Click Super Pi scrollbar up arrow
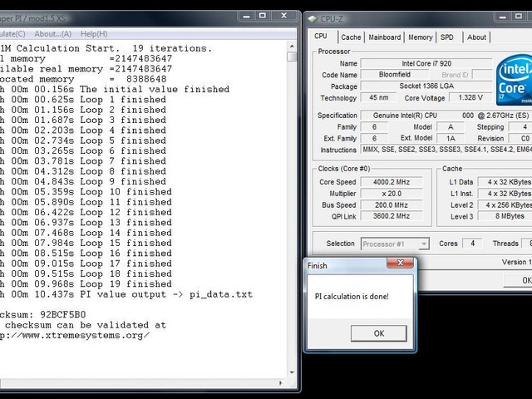The height and width of the screenshot is (399, 532). tap(292, 46)
